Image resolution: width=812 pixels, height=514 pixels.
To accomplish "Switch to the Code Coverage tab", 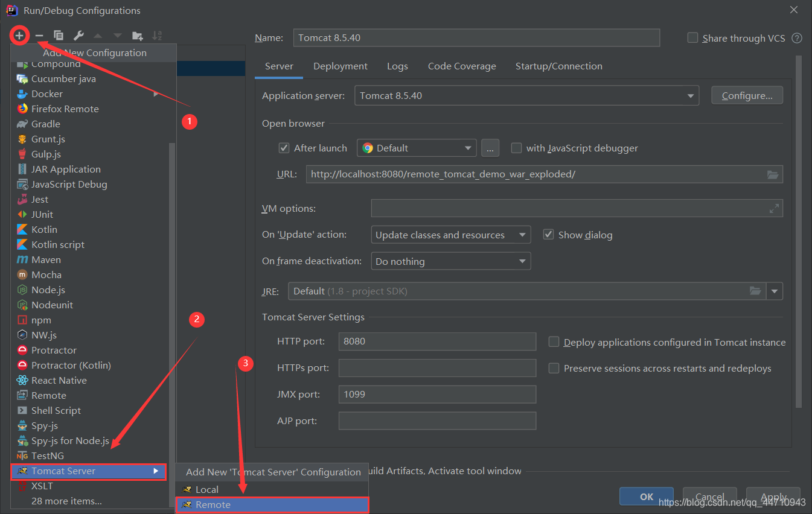I will click(462, 66).
